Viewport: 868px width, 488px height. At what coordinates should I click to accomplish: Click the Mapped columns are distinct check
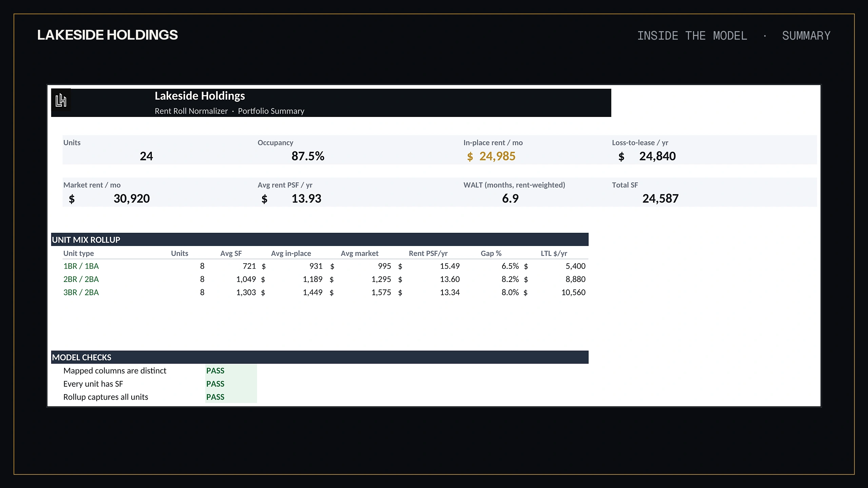click(x=115, y=371)
